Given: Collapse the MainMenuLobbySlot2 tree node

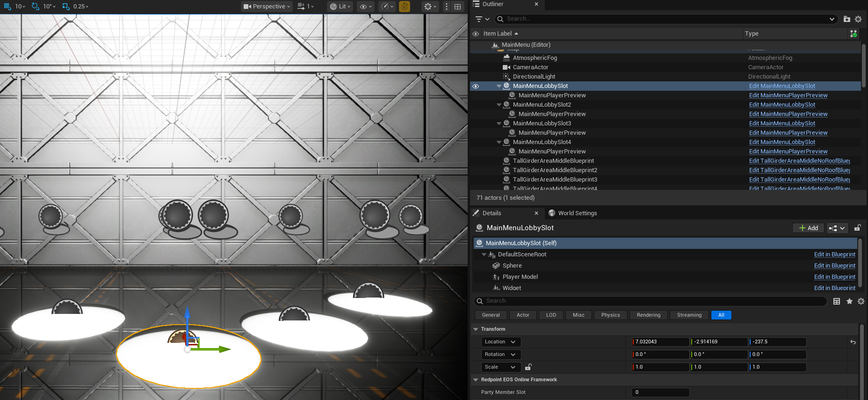Looking at the screenshot, I should click(x=499, y=105).
